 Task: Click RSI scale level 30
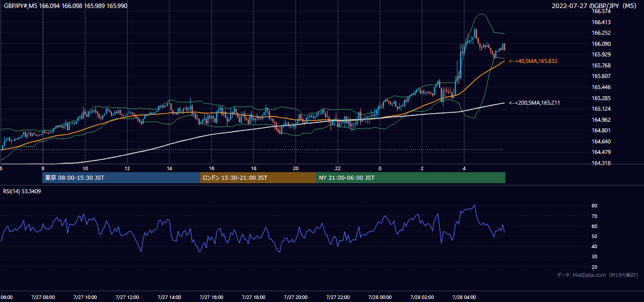594,257
